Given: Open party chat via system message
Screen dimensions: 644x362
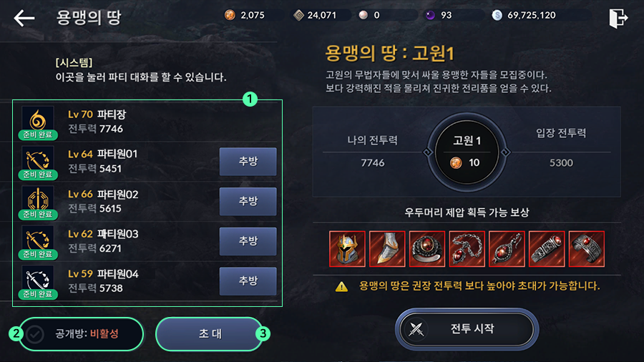Looking at the screenshot, I should [x=140, y=70].
